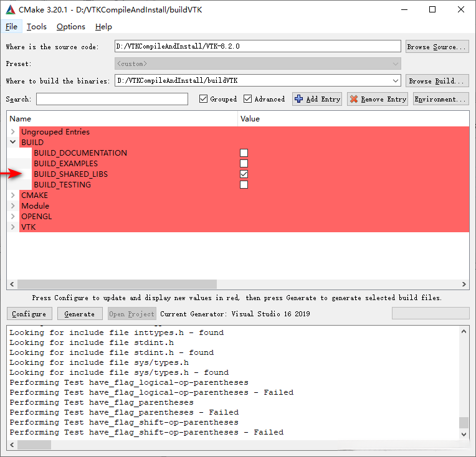Enable the BUILD_EXAMPLES checkbox

click(x=244, y=163)
